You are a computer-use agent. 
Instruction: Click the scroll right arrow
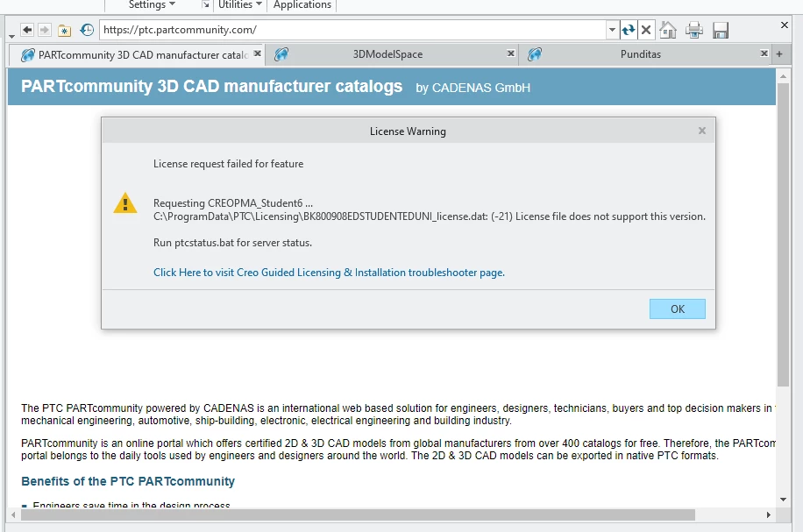click(768, 514)
